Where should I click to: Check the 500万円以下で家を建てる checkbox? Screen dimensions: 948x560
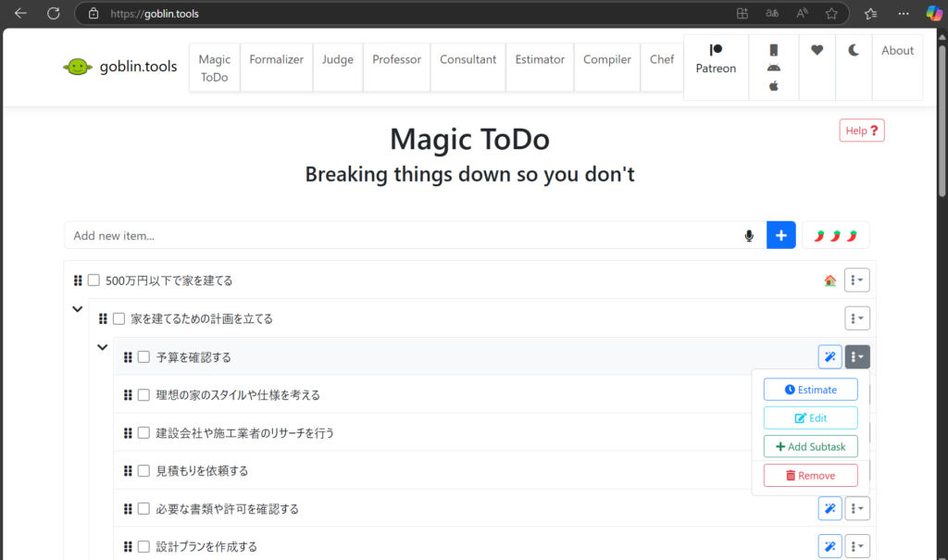(94, 280)
